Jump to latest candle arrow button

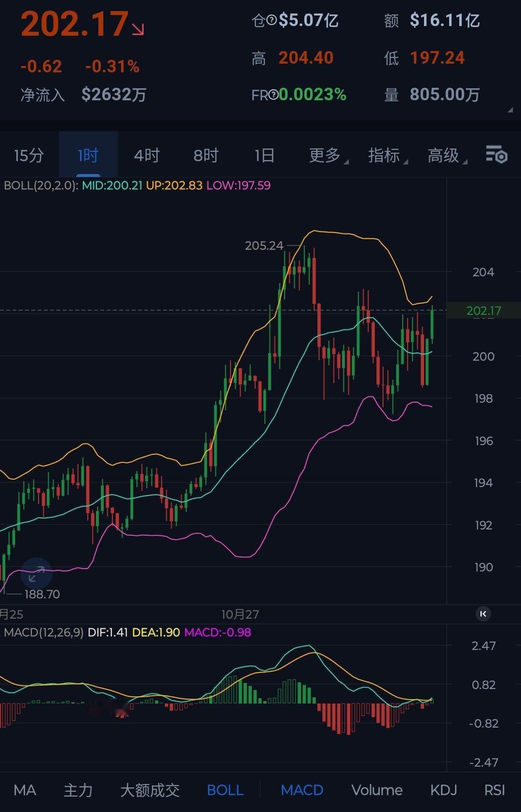[483, 614]
